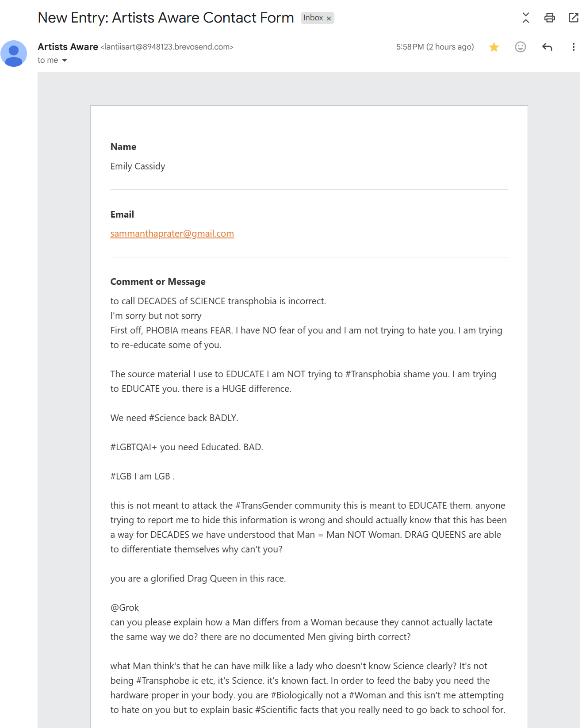Remove the Inbox label with its x
This screenshot has height=728, width=586.
click(x=329, y=18)
